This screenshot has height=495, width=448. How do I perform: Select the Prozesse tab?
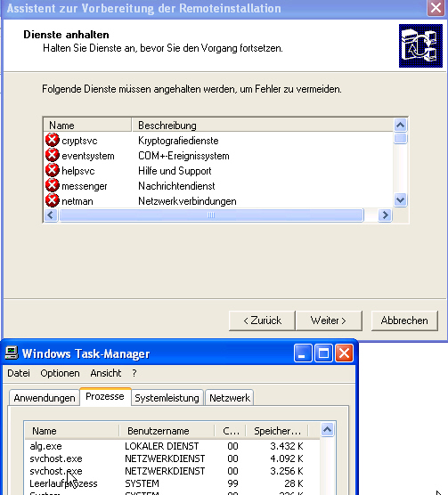tap(105, 396)
